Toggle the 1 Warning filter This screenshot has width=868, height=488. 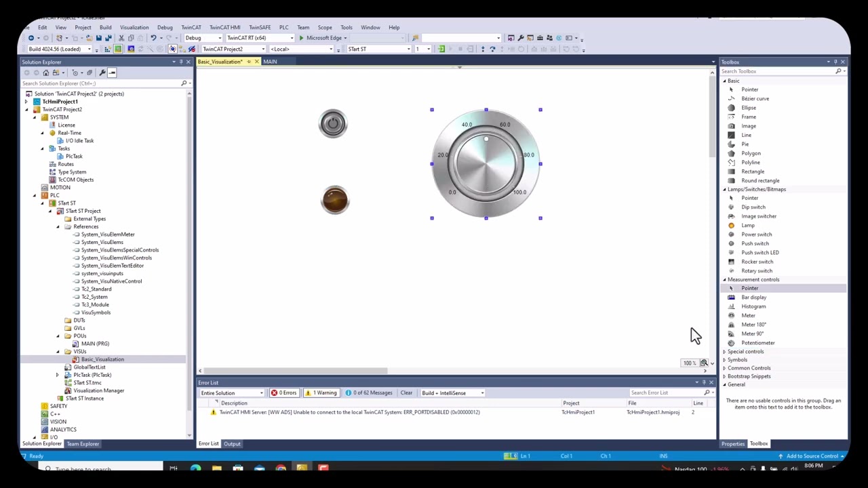coord(321,393)
